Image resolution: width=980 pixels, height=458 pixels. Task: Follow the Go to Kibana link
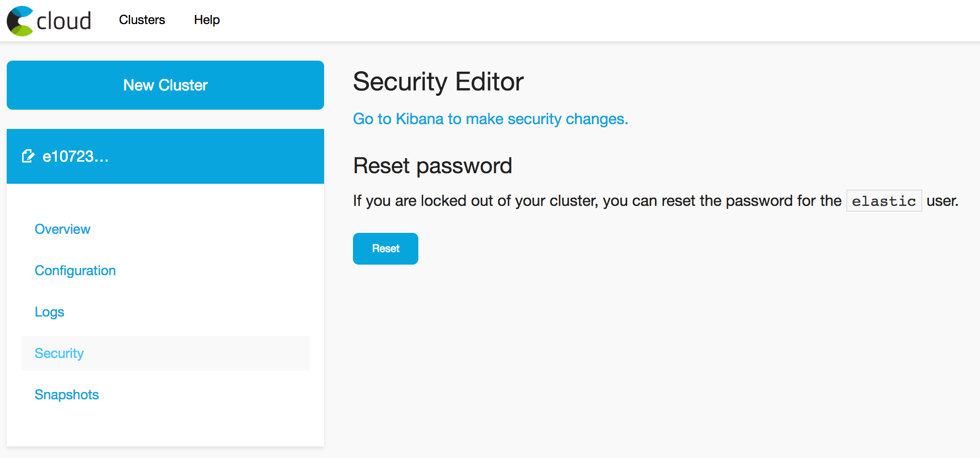click(x=490, y=119)
